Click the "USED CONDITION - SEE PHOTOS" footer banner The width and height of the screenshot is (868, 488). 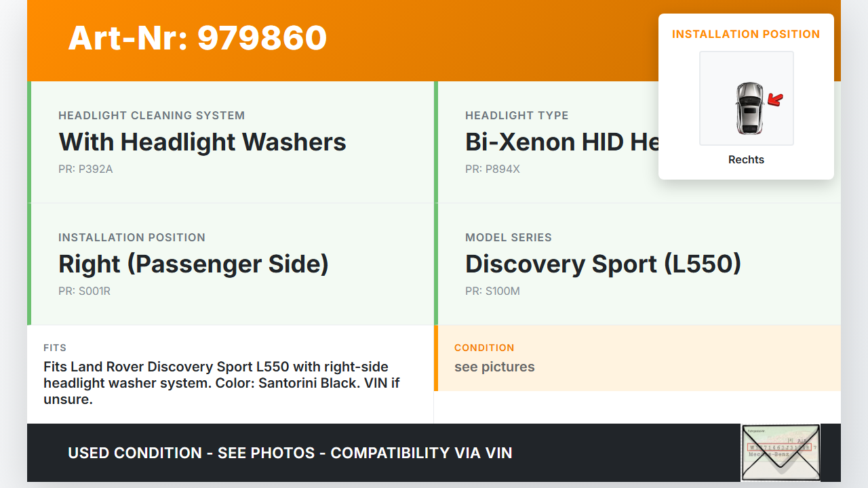pyautogui.click(x=290, y=453)
